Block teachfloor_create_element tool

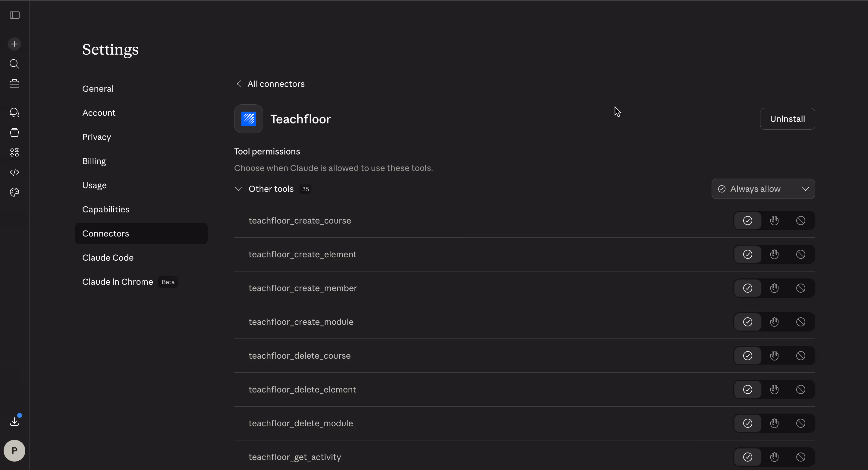click(801, 254)
